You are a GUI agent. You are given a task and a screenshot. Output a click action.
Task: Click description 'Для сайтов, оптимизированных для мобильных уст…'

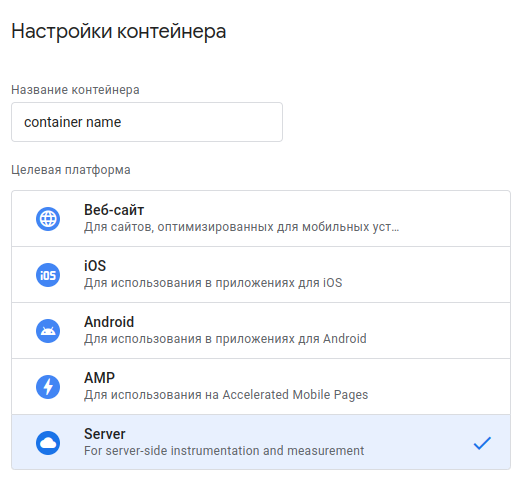tap(241, 227)
